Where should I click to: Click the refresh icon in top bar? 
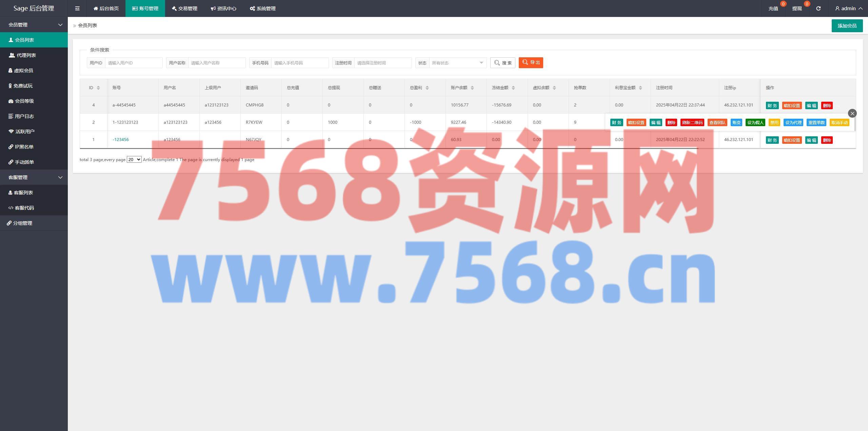coord(818,8)
